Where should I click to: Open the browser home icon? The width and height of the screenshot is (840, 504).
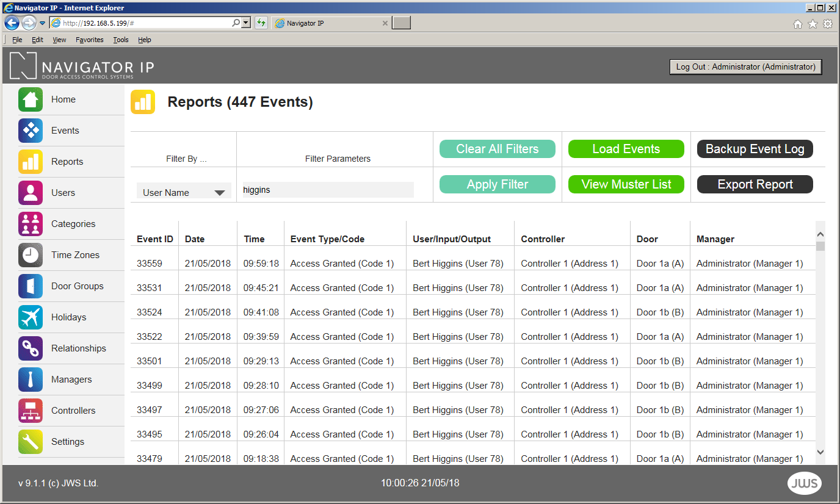point(797,24)
